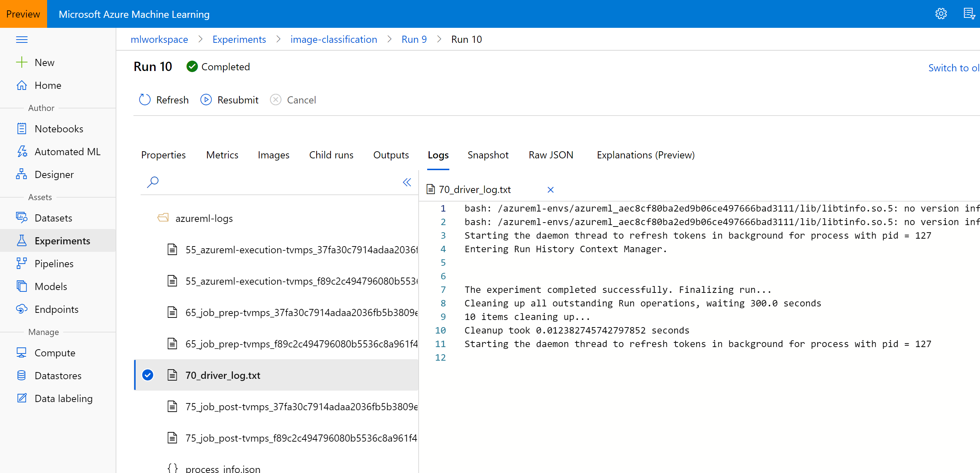The width and height of the screenshot is (980, 473).
Task: Open the settings gear
Action: coord(941,14)
